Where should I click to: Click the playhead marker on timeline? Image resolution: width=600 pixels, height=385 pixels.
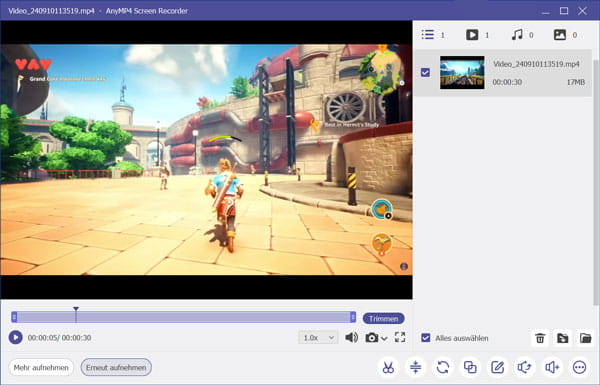pos(76,309)
